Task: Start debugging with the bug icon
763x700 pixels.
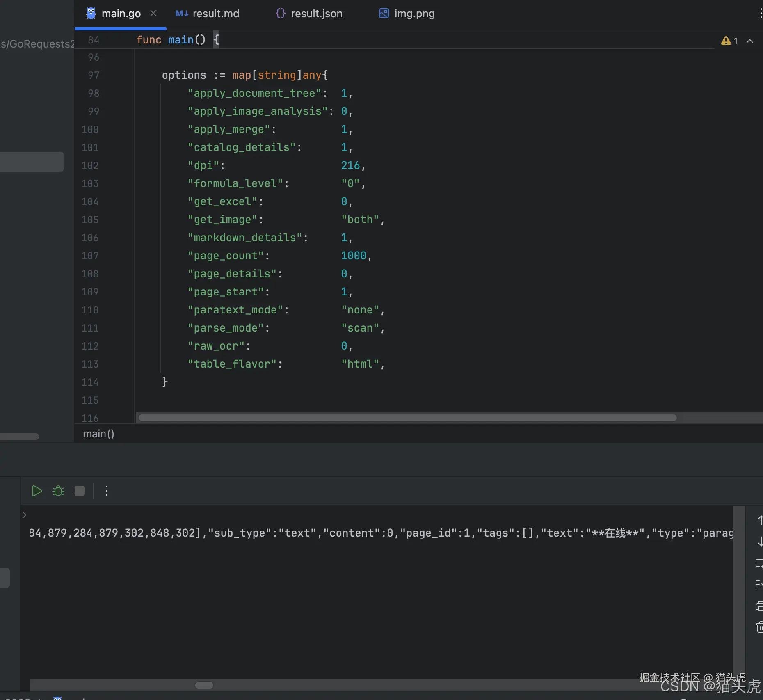Action: click(x=58, y=491)
